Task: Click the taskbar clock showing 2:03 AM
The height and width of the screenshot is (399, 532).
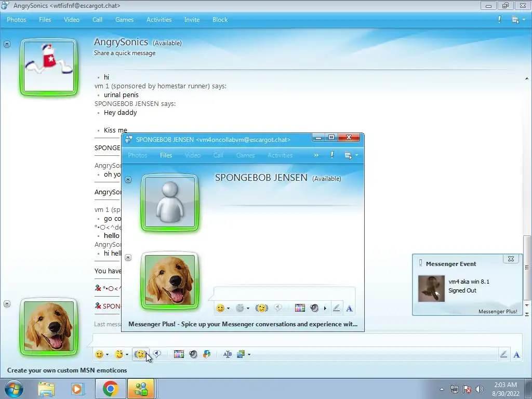Action: pyautogui.click(x=506, y=389)
